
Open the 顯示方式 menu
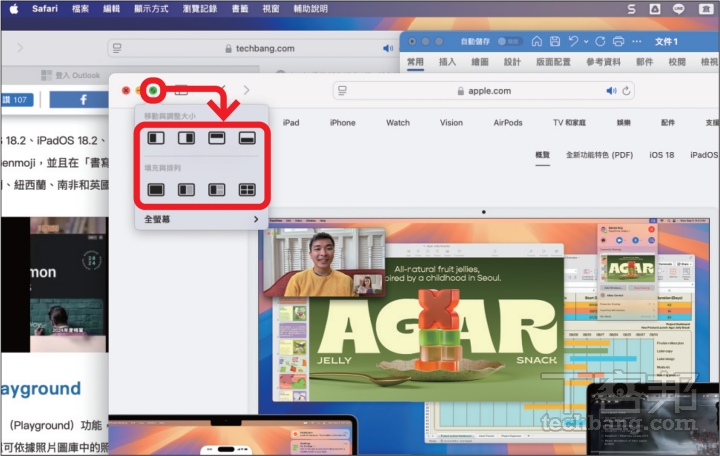pos(151,9)
